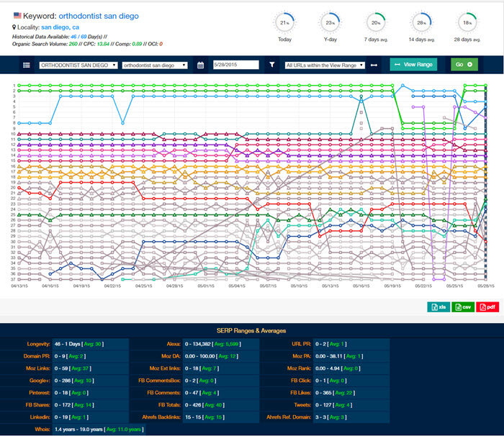Click the Domain PR 0 - 9 value
This screenshot has height=436, width=504.
[70, 356]
